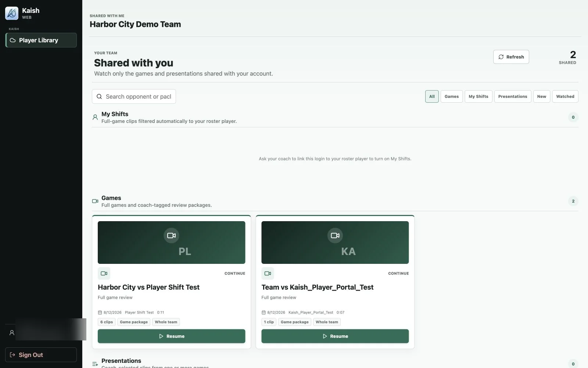Click Whole team tag on Team vs Kaish card
Image resolution: width=588 pixels, height=368 pixels.
(327, 322)
